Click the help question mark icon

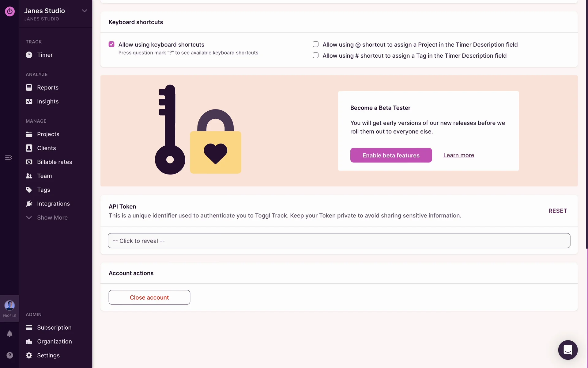click(x=10, y=355)
